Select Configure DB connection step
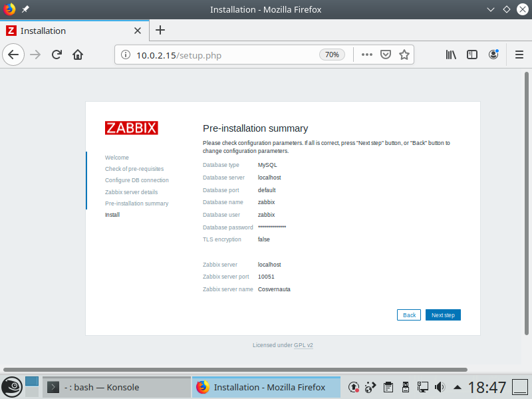532x399 pixels. (137, 180)
